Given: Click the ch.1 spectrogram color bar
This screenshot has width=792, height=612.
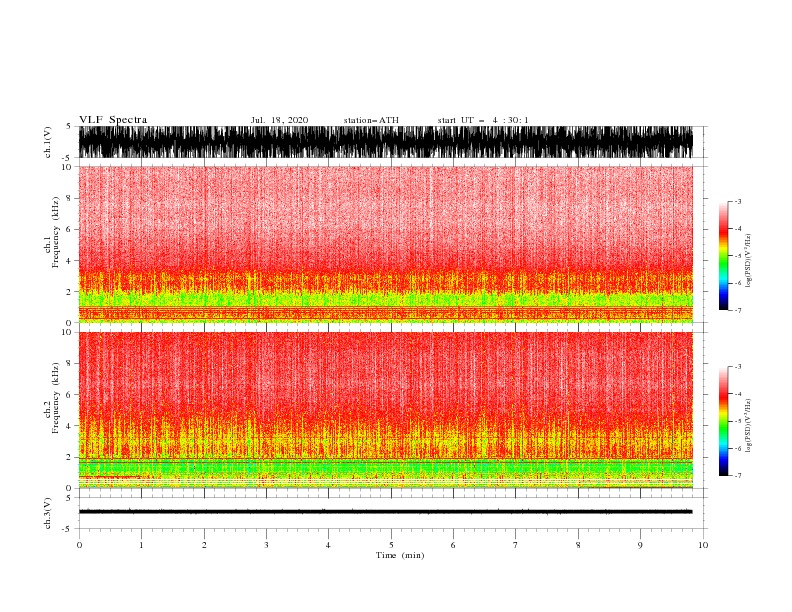Looking at the screenshot, I should click(x=723, y=256).
